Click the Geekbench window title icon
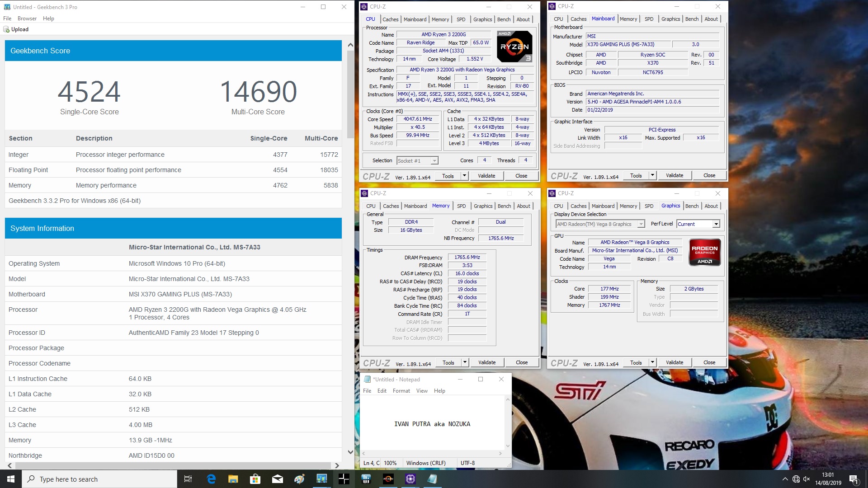The height and width of the screenshot is (488, 868). [7, 7]
